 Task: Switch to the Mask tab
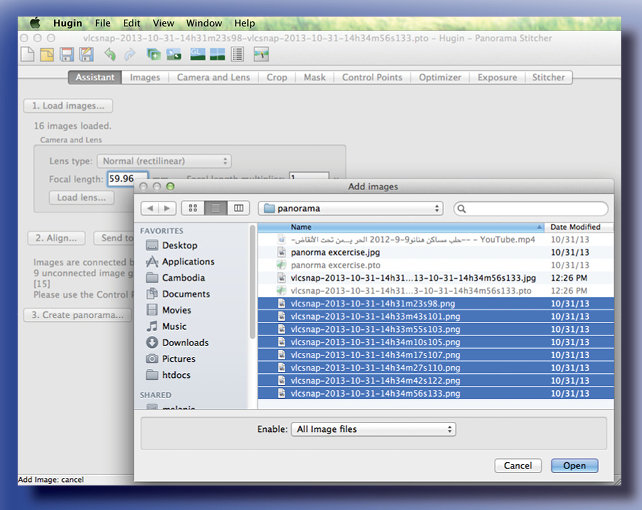coord(314,77)
